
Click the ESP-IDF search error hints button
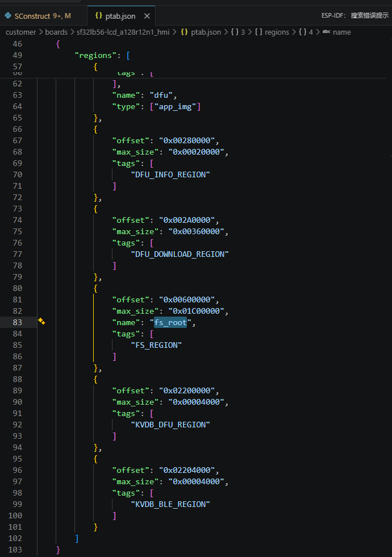(355, 15)
